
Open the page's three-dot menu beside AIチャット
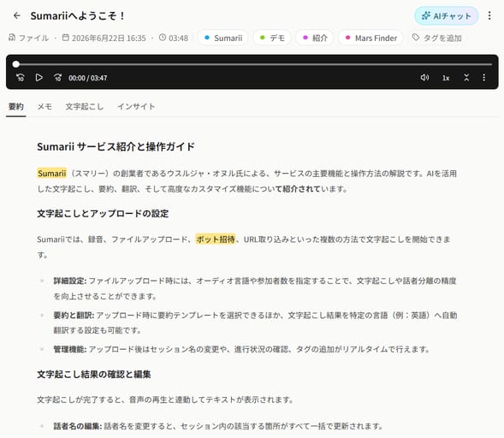[x=489, y=15]
